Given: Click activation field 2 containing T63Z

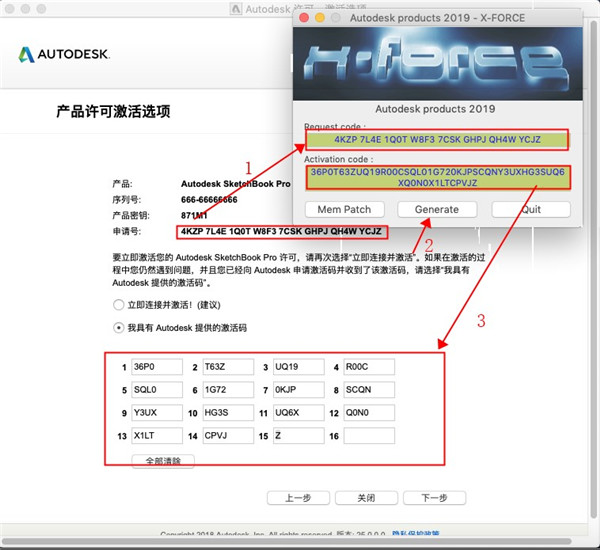Looking at the screenshot, I should pos(228,367).
